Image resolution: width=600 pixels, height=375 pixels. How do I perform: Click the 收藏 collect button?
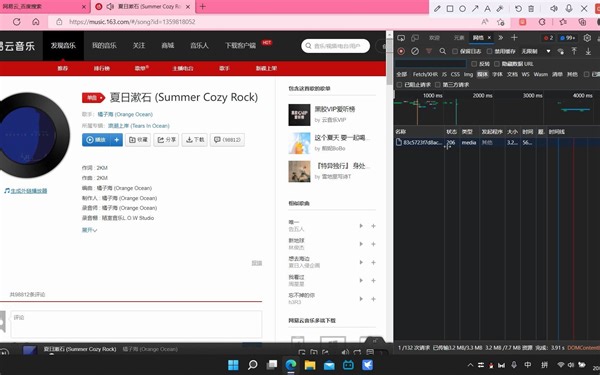(x=138, y=140)
